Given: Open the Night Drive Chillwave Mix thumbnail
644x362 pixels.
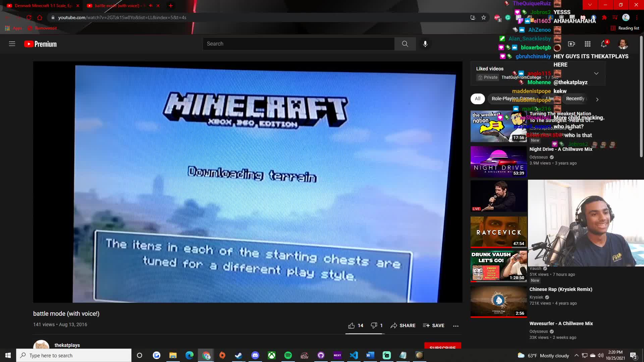Looking at the screenshot, I should pos(498,162).
